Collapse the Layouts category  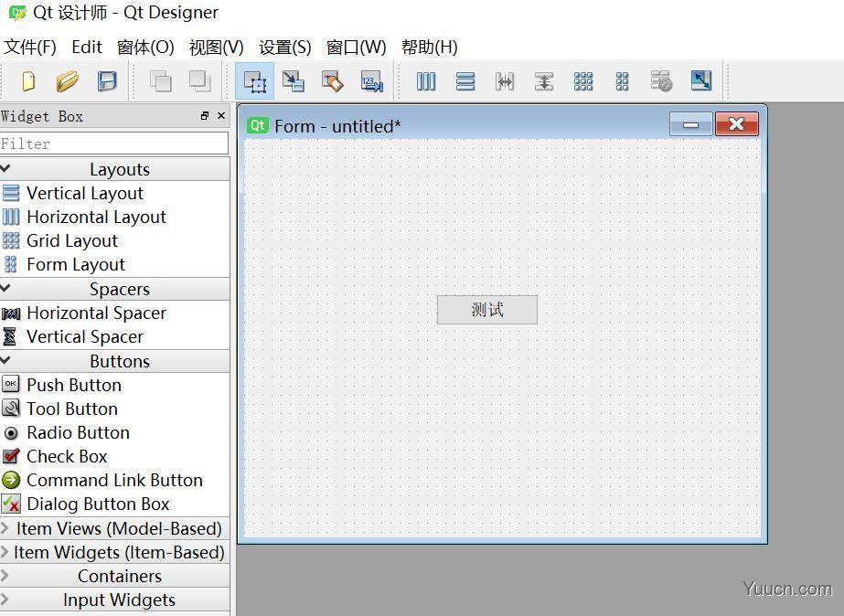click(119, 169)
